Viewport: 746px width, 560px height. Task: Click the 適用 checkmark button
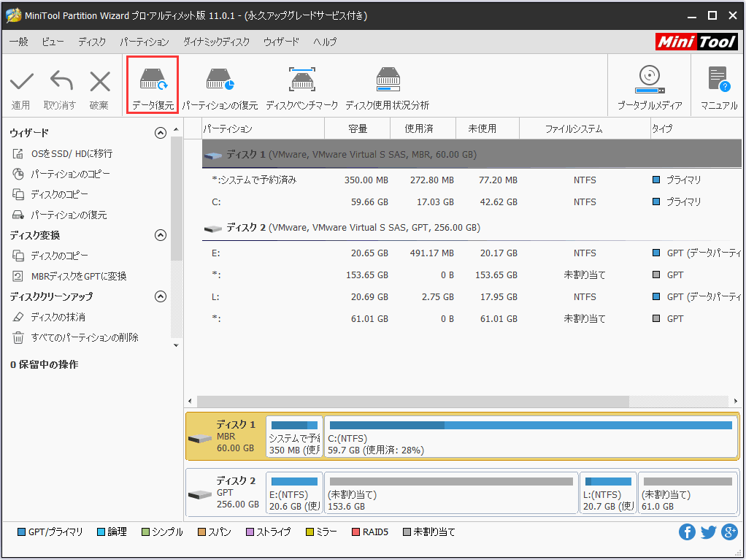pyautogui.click(x=21, y=86)
